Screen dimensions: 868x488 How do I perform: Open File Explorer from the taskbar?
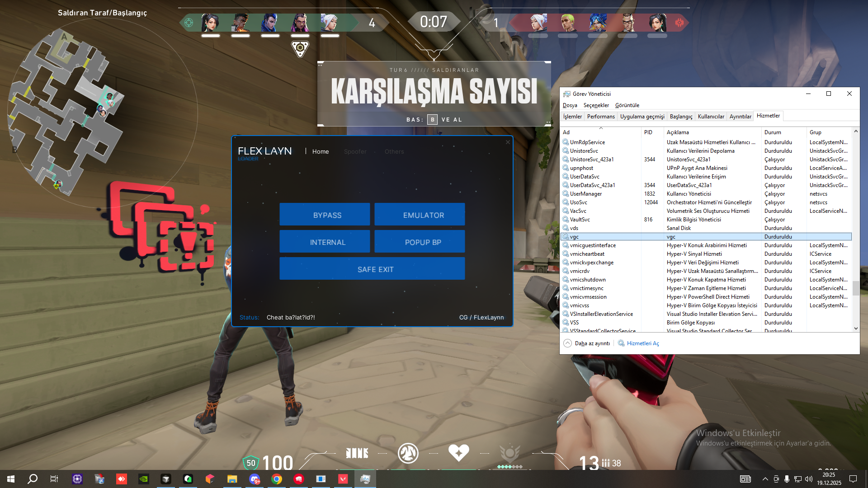(x=232, y=479)
